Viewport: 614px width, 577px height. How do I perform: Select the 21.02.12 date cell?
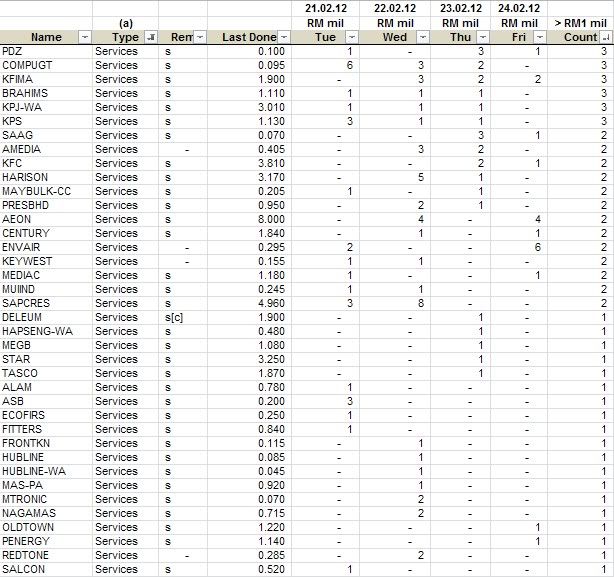(325, 8)
